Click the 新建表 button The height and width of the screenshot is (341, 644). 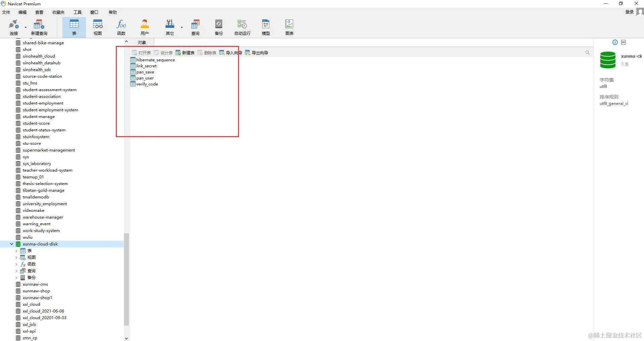pos(185,53)
